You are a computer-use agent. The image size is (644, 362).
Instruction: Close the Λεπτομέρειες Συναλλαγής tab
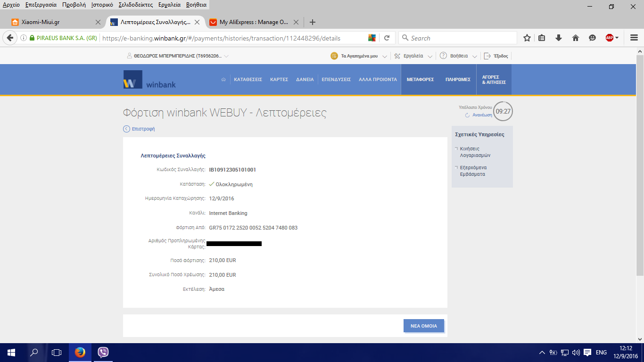coord(197,22)
